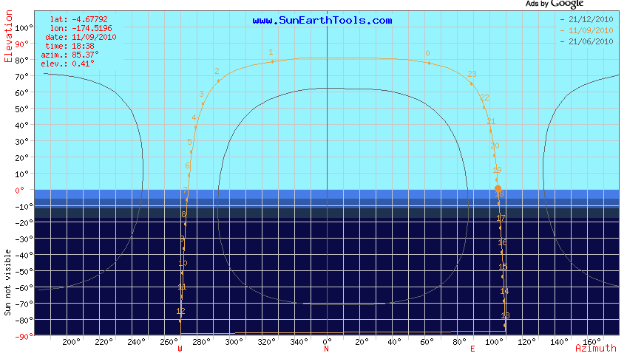
Task: Click the lat: -4.67792 readout
Action: pos(78,19)
